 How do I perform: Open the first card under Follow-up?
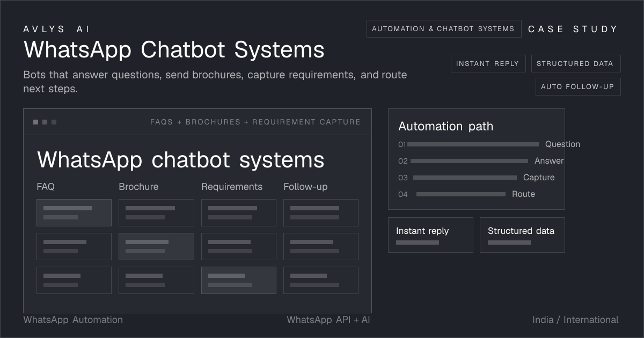pyautogui.click(x=321, y=212)
